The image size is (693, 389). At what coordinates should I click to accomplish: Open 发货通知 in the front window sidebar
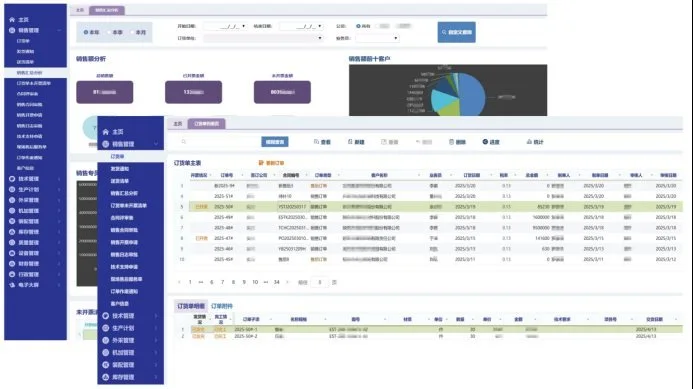tap(120, 169)
